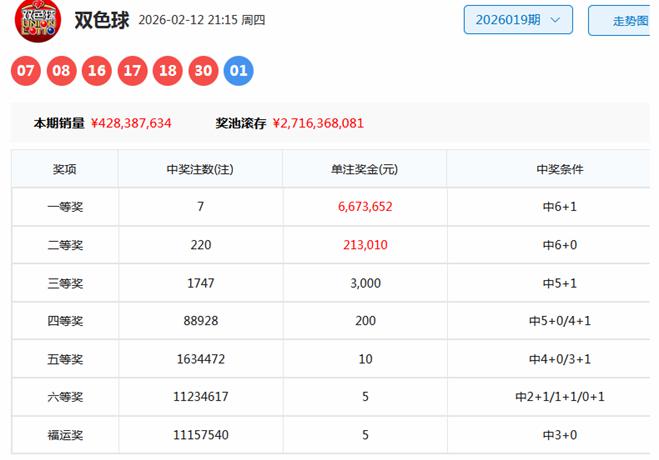Click the 单注奖金(元) column header

click(365, 169)
